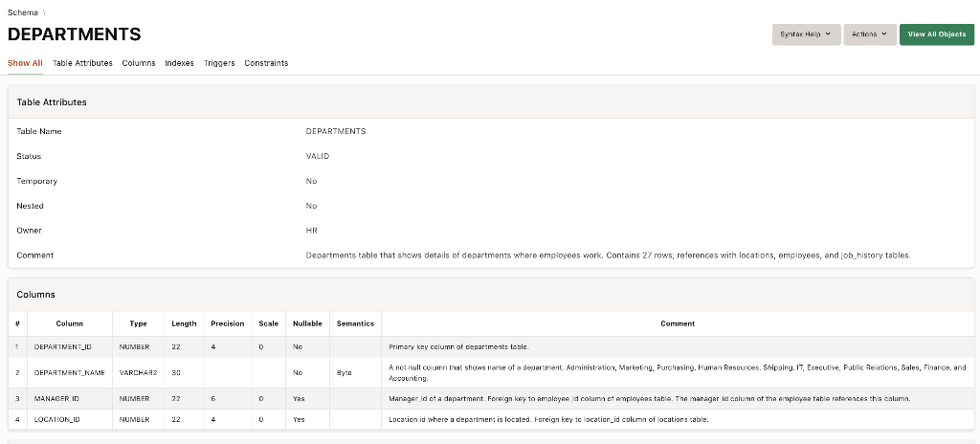Click the Columns section header
The width and height of the screenshot is (980, 444).
coord(35,295)
